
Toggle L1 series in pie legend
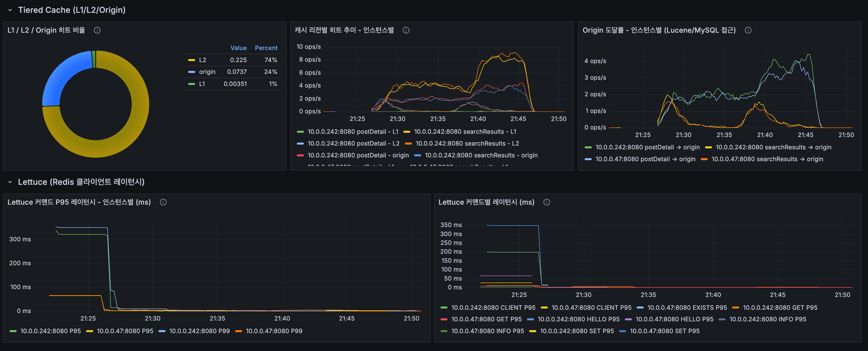click(202, 84)
